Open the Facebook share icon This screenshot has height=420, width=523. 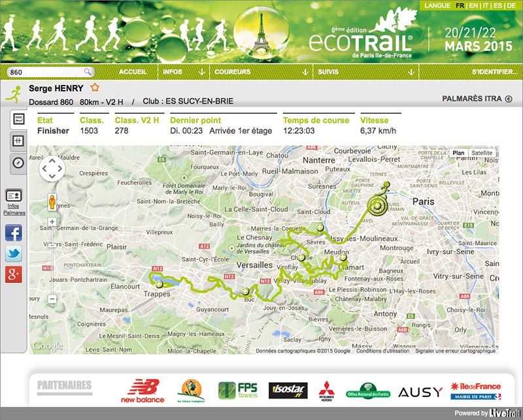(x=14, y=233)
